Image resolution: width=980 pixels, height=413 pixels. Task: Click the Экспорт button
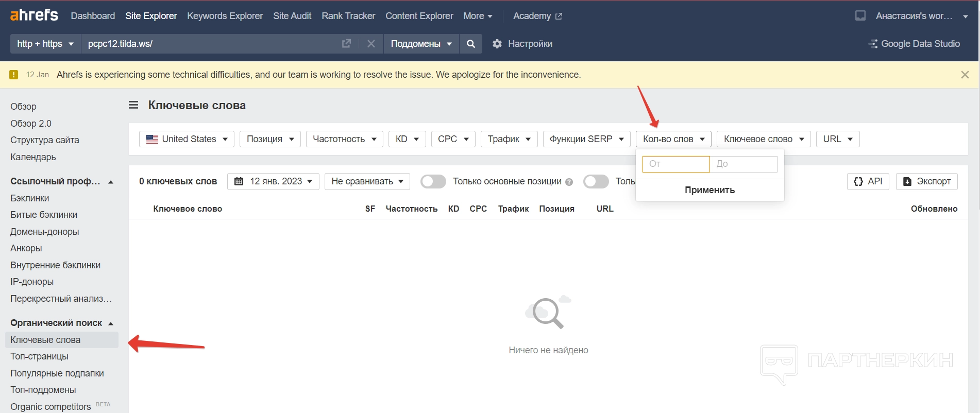coord(927,181)
